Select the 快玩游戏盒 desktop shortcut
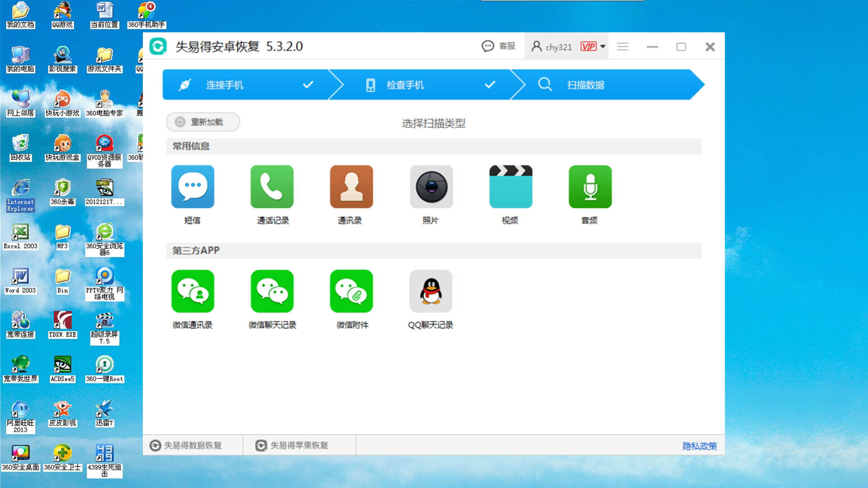 [x=62, y=148]
